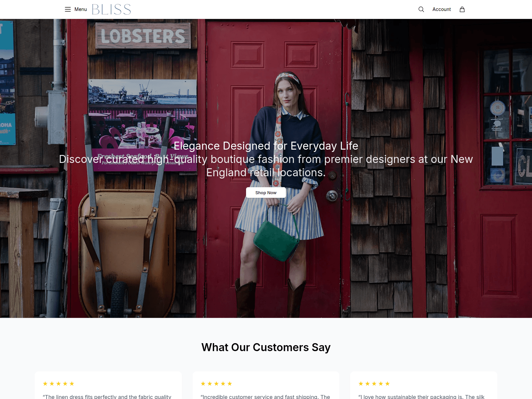532x399 pixels.
Task: Click the sustainable packaging review text
Action: pos(421,396)
